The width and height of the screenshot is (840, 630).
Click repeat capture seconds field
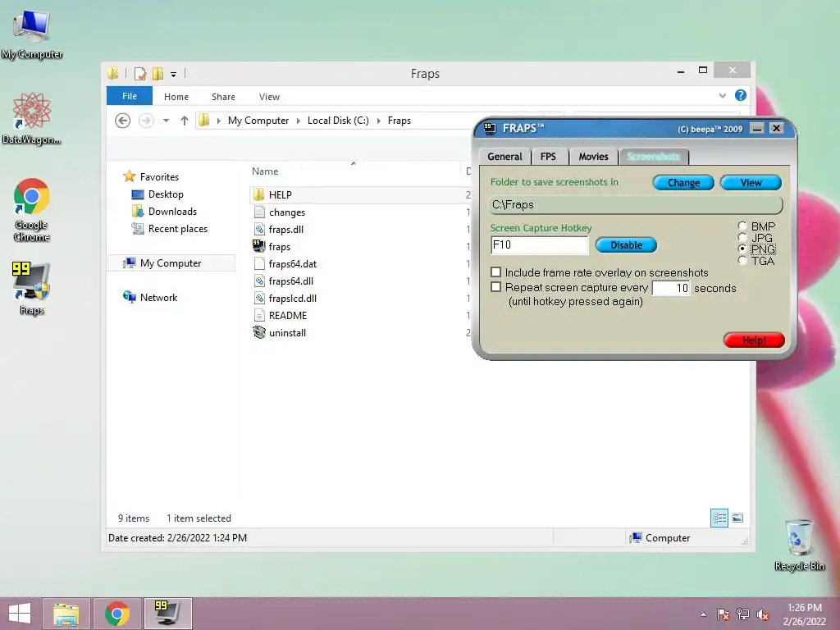[671, 288]
